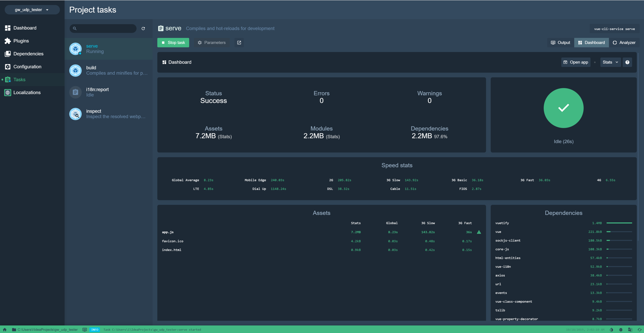644x333 pixels.
Task: Click the vuetify dependency size bar
Action: pos(619,223)
